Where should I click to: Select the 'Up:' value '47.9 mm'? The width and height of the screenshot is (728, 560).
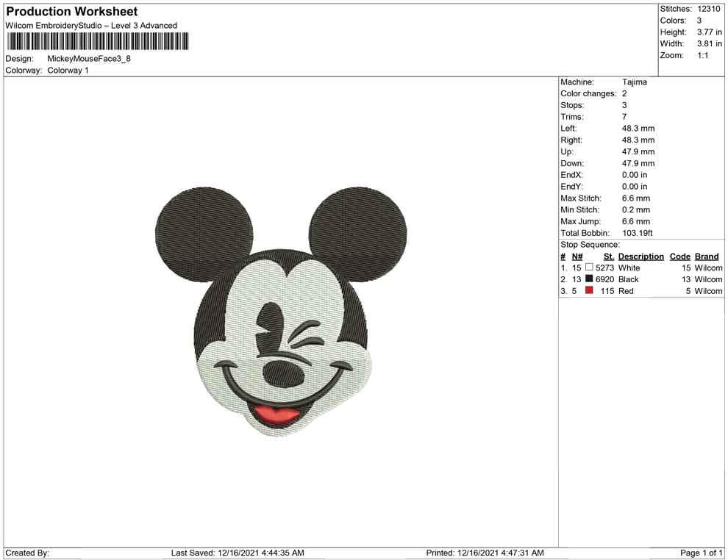[638, 151]
